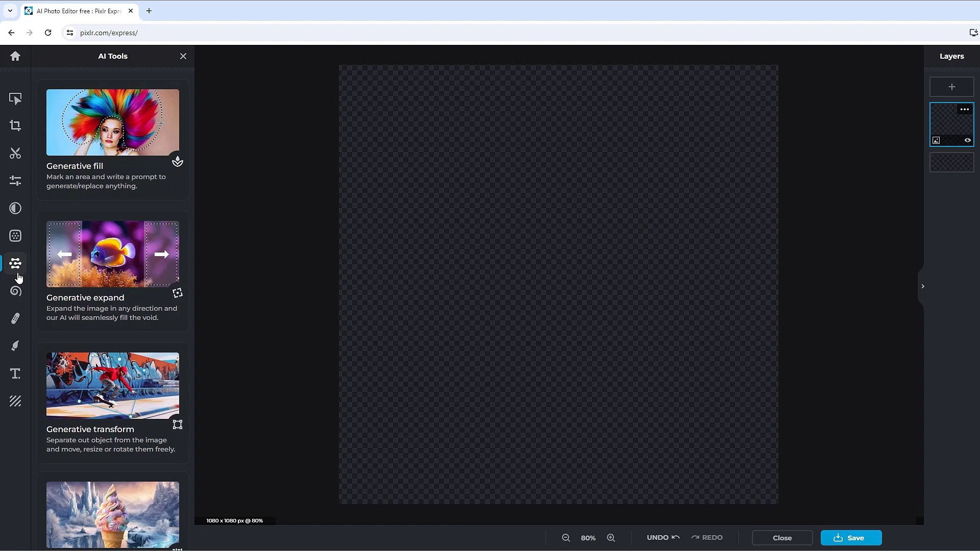Select the AI Photo Editor browser tab
The width and height of the screenshot is (980, 551).
[79, 11]
